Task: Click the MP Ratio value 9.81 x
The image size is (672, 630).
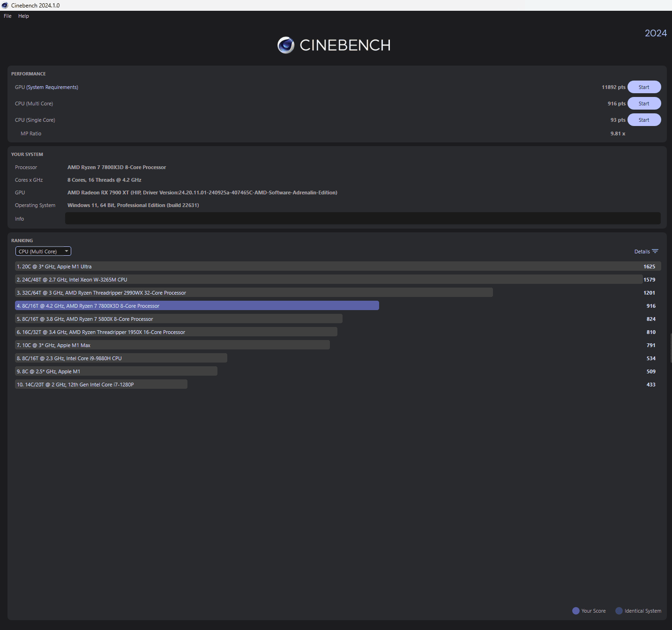Action: tap(618, 133)
